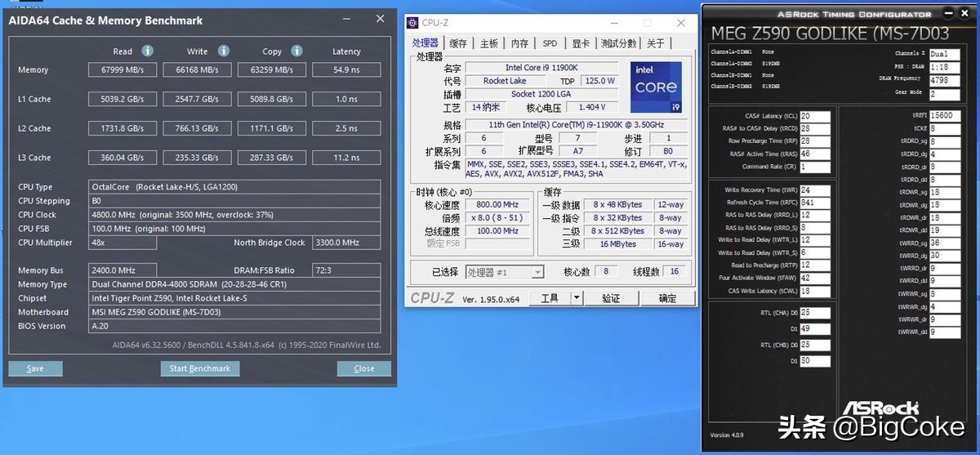The width and height of the screenshot is (980, 455).
Task: Click the Close button in AIDA64
Action: tap(364, 368)
